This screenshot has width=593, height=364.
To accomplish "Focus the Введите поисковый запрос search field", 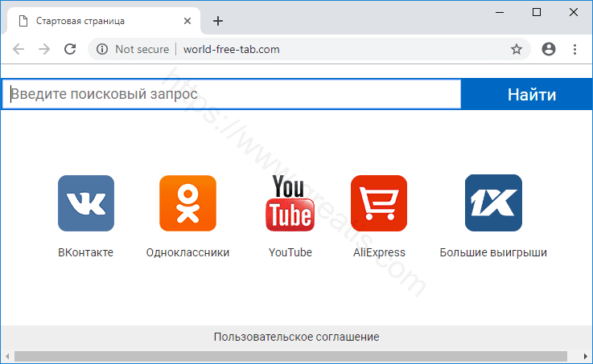I will pyautogui.click(x=233, y=95).
